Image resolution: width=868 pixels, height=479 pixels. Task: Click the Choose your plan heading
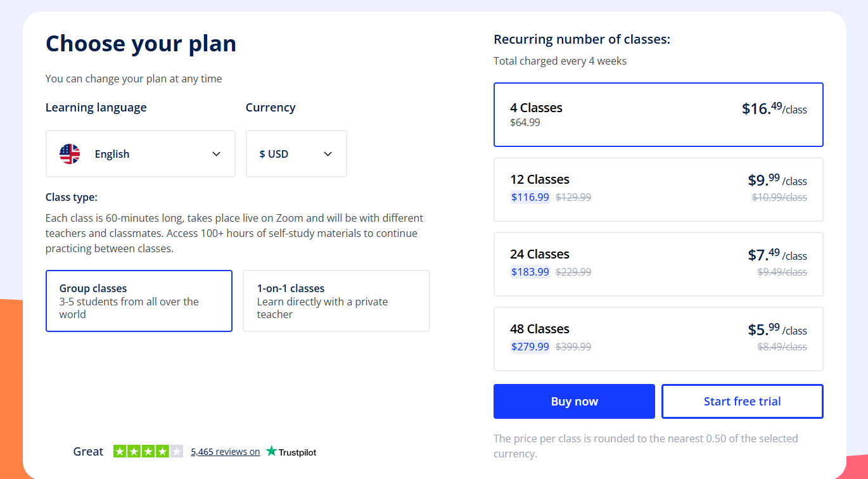point(141,44)
